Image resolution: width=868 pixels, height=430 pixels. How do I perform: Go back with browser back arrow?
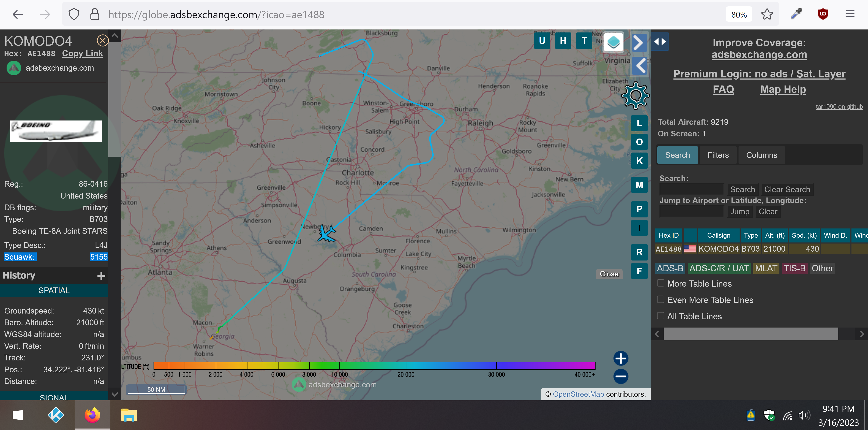[x=18, y=14]
